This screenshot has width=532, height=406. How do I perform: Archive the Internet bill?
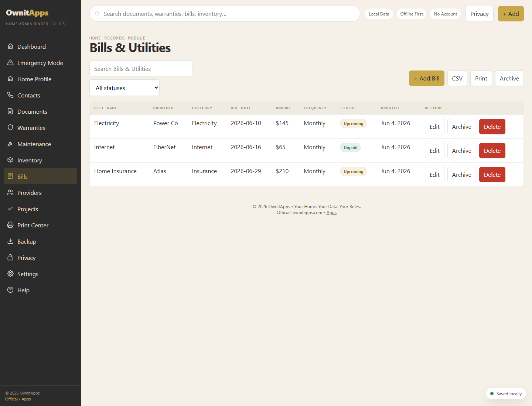(x=462, y=151)
